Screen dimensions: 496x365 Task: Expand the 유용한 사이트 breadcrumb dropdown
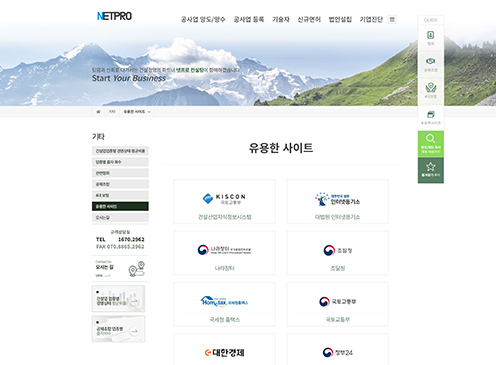pos(137,112)
